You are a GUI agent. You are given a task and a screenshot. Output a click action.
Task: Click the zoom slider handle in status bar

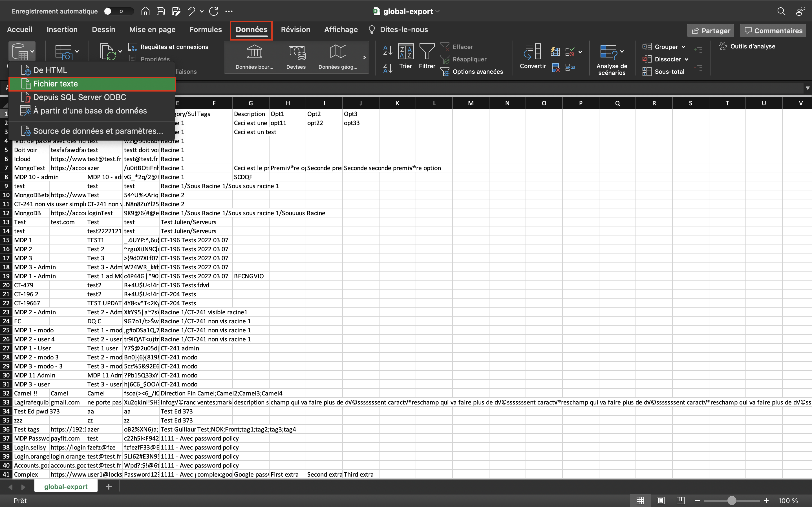pos(731,500)
